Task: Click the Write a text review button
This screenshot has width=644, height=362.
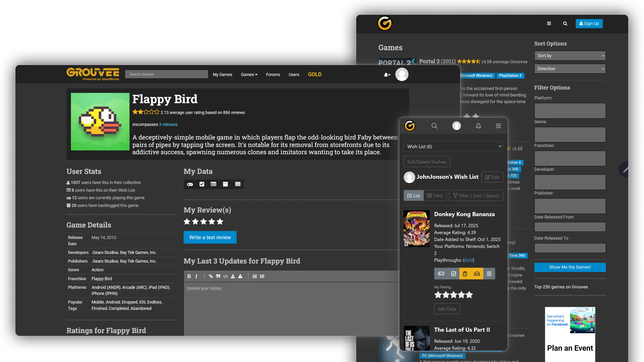Action: [210, 237]
